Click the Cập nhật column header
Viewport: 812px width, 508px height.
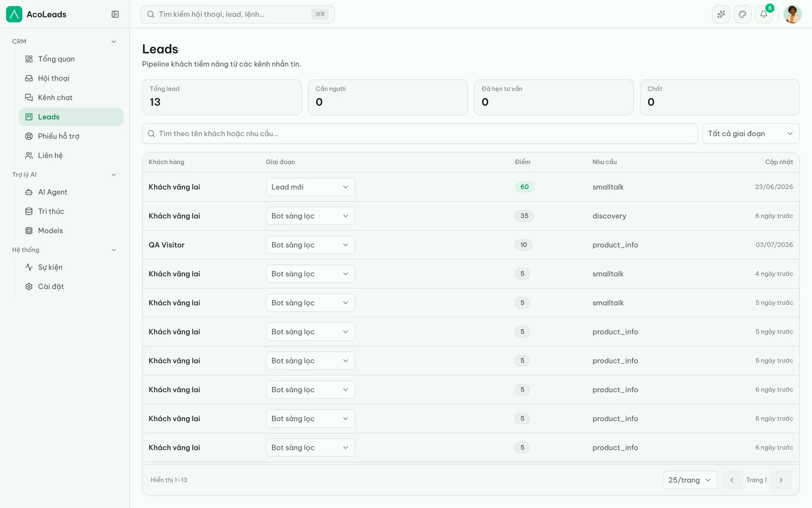779,162
